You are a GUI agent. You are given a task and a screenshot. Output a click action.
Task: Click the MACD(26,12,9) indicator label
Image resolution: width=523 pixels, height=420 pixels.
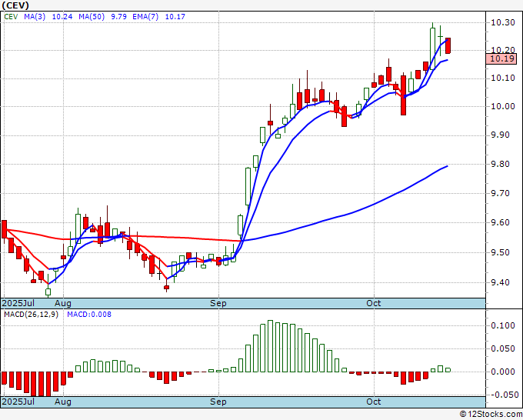[x=31, y=315]
